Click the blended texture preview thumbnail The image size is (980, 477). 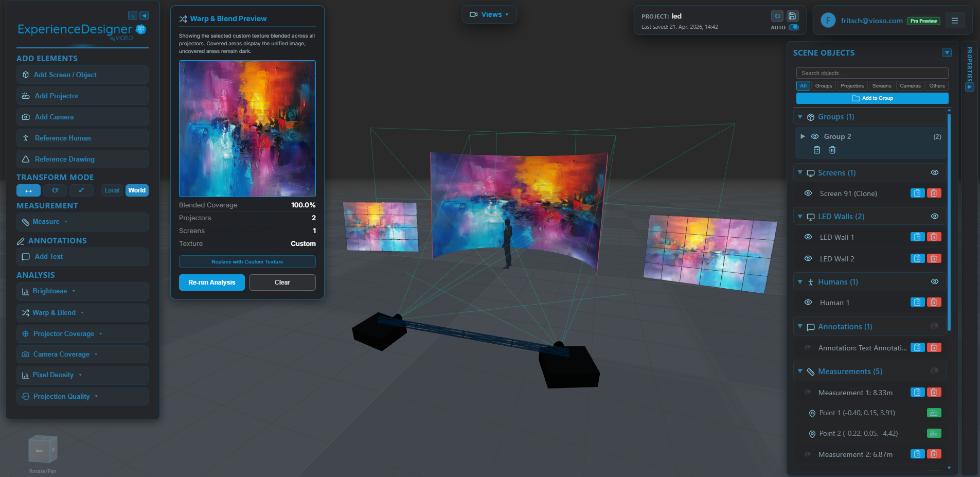(247, 128)
